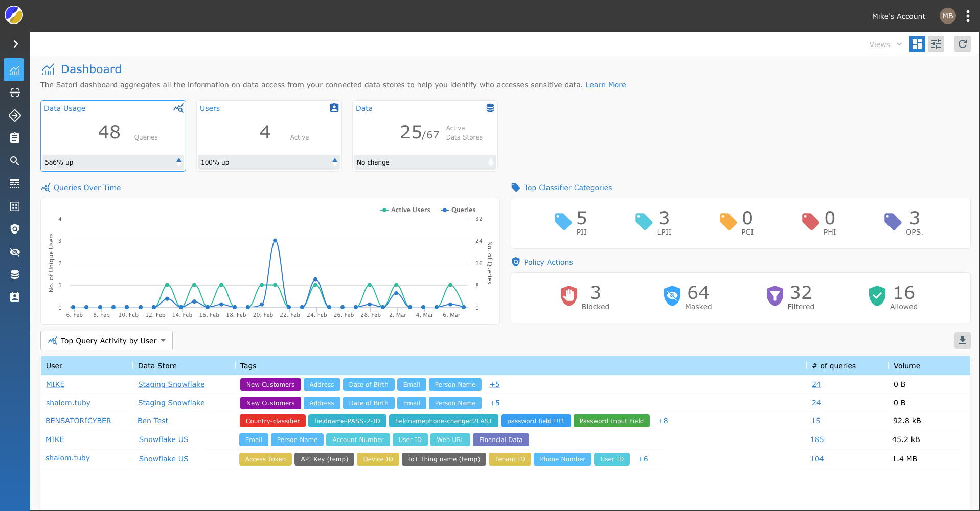The image size is (980, 511).
Task: Select the Data Usage summary card
Action: 113,135
